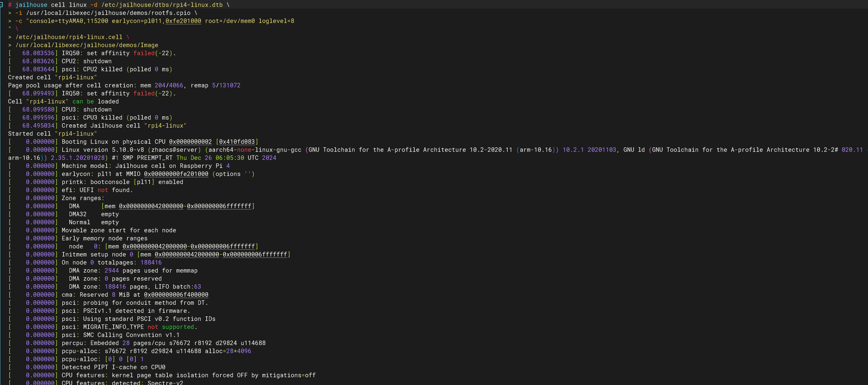Click the "psci: CPU3 killed" message
This screenshot has height=385, width=868.
(92, 118)
